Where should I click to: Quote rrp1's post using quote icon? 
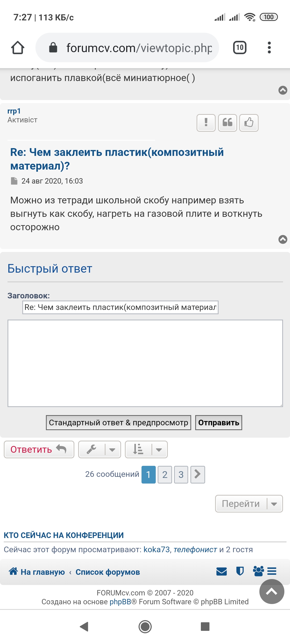[x=227, y=123]
